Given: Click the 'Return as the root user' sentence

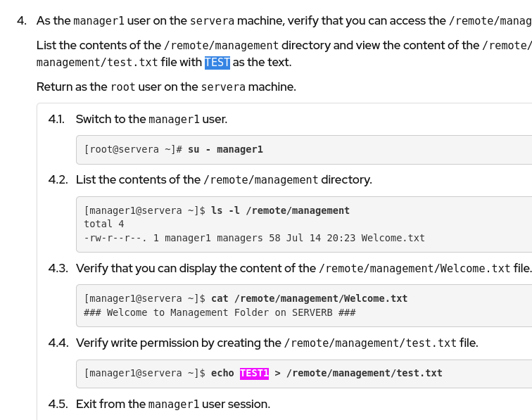Looking at the screenshot, I should [x=166, y=87].
